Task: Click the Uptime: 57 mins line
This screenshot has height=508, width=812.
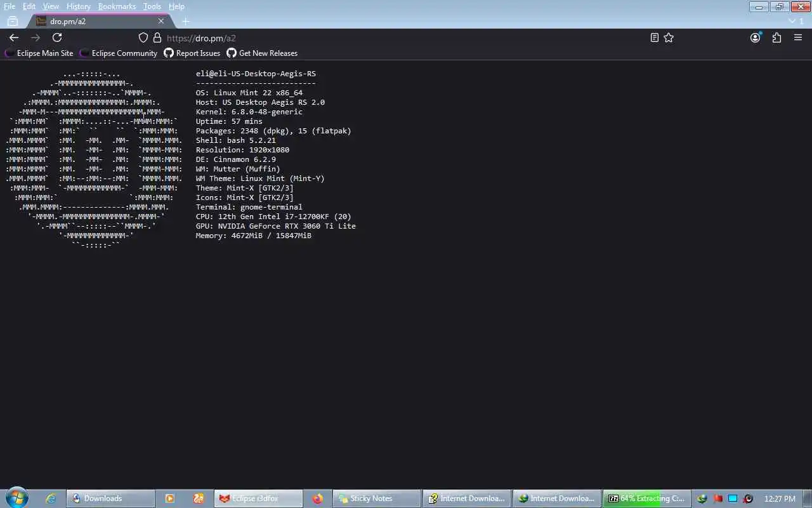Action: pyautogui.click(x=229, y=121)
